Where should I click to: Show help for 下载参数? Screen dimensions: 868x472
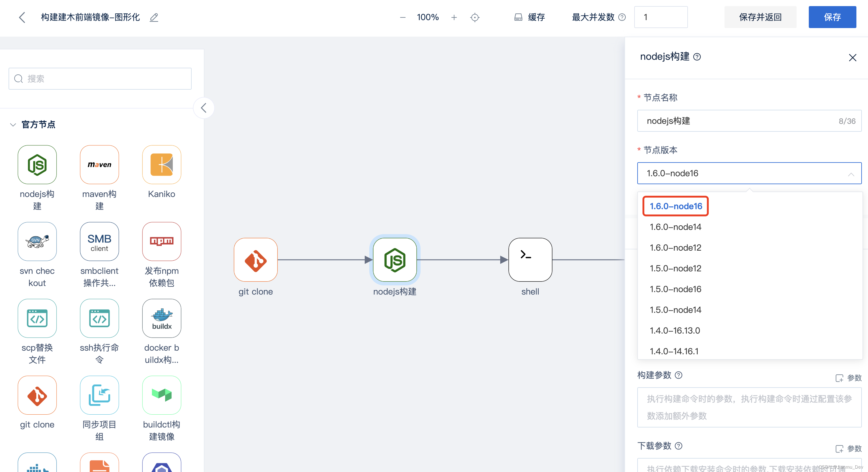click(x=679, y=446)
